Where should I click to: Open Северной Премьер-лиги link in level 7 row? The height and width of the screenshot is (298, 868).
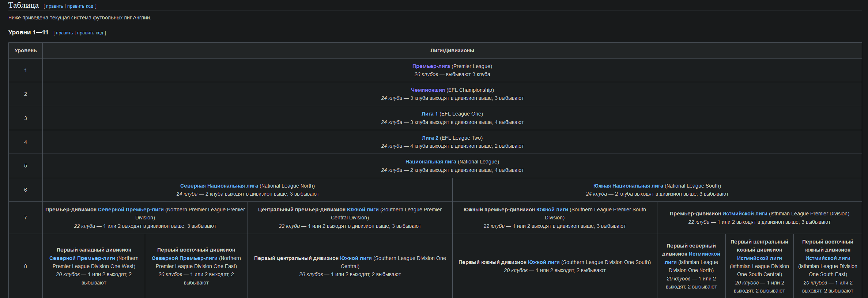[x=131, y=210]
